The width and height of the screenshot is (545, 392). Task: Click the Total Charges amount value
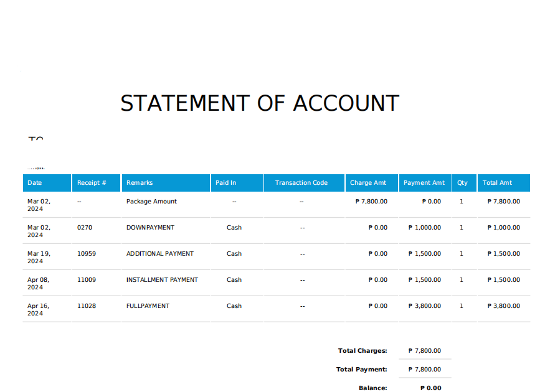tap(425, 351)
